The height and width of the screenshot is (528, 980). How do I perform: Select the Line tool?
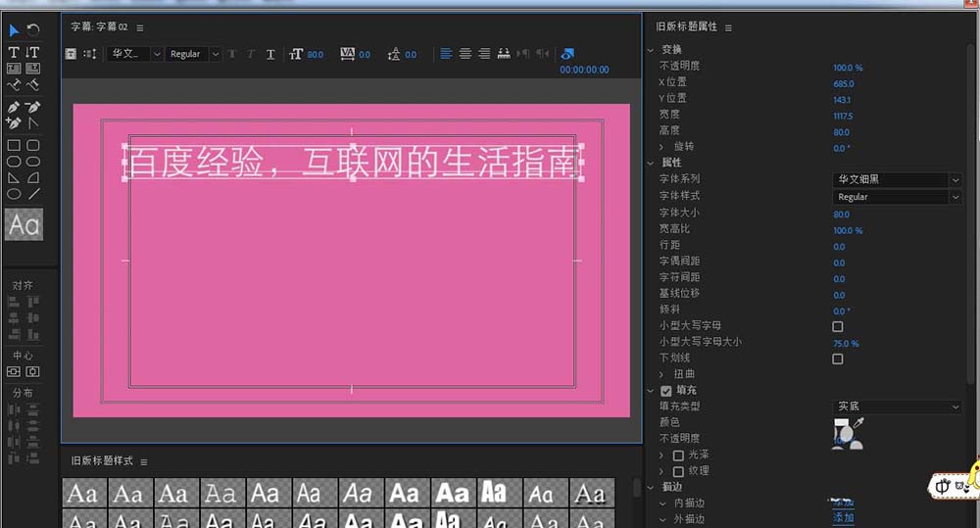(x=32, y=194)
